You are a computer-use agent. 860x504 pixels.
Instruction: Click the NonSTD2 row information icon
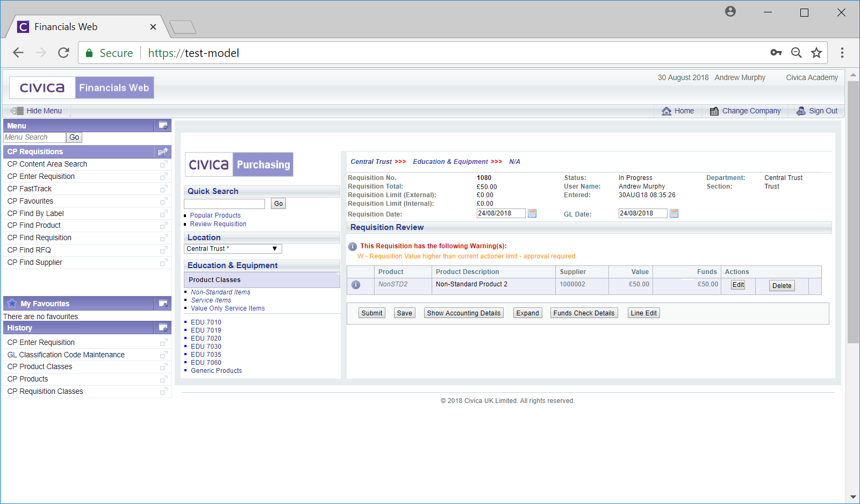coord(356,285)
